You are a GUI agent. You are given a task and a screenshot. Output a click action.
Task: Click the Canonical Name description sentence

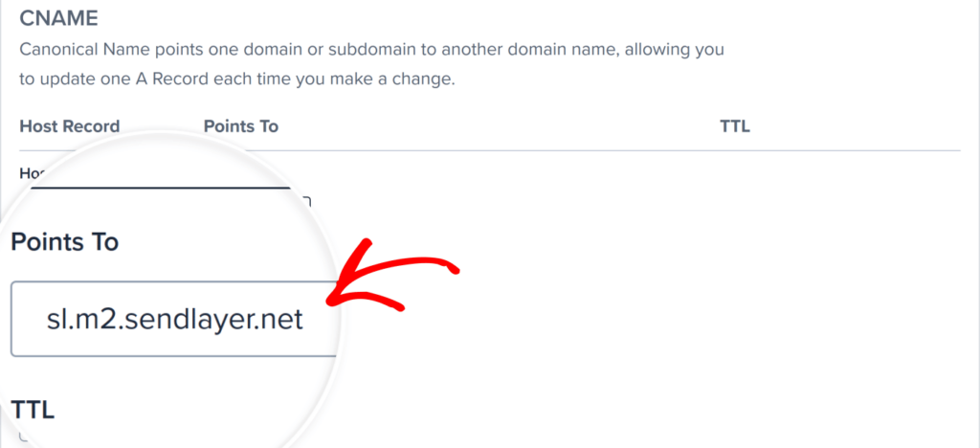(371, 49)
